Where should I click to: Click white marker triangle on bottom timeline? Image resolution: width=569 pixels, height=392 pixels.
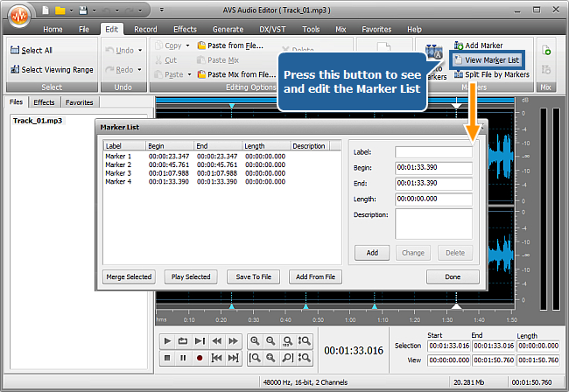pos(456,306)
